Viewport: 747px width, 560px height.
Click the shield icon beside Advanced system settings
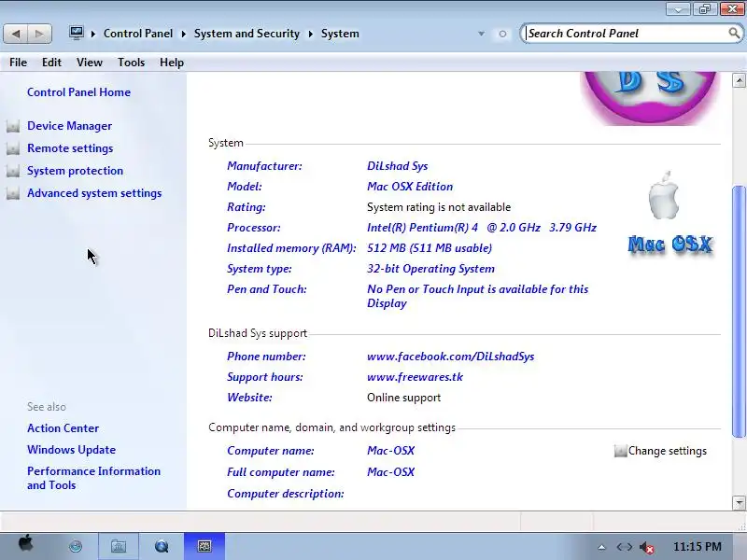[13, 193]
